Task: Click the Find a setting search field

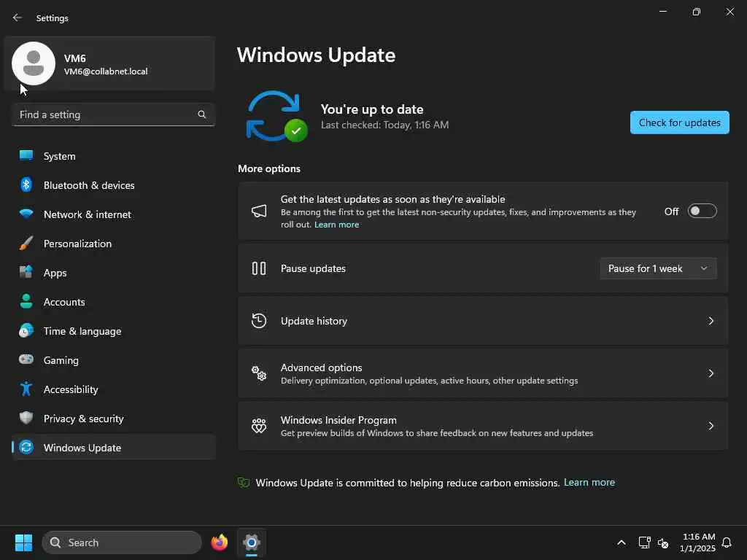Action: click(x=113, y=114)
